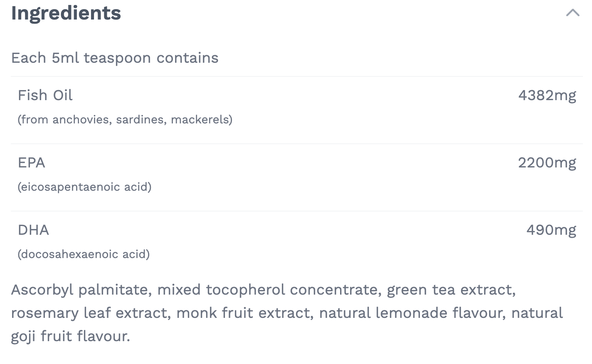This screenshot has height=364, width=592.
Task: Click the 490mg DHA amount
Action: click(x=551, y=230)
